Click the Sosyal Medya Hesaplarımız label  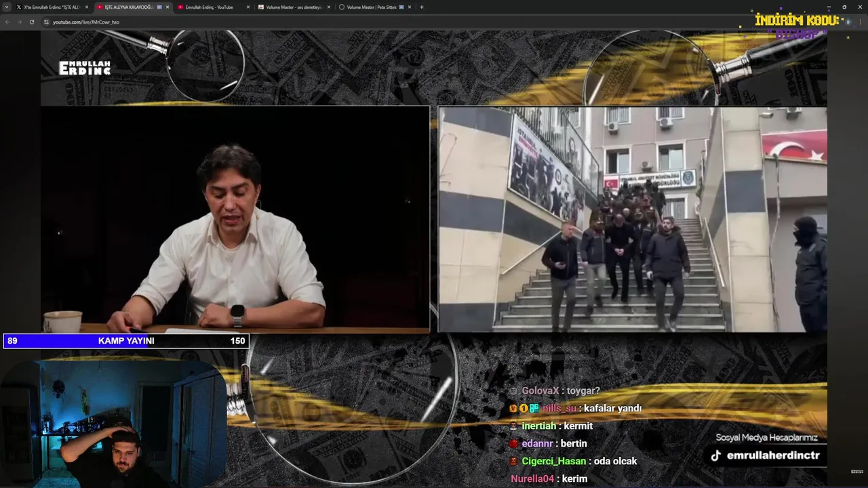coord(766,438)
